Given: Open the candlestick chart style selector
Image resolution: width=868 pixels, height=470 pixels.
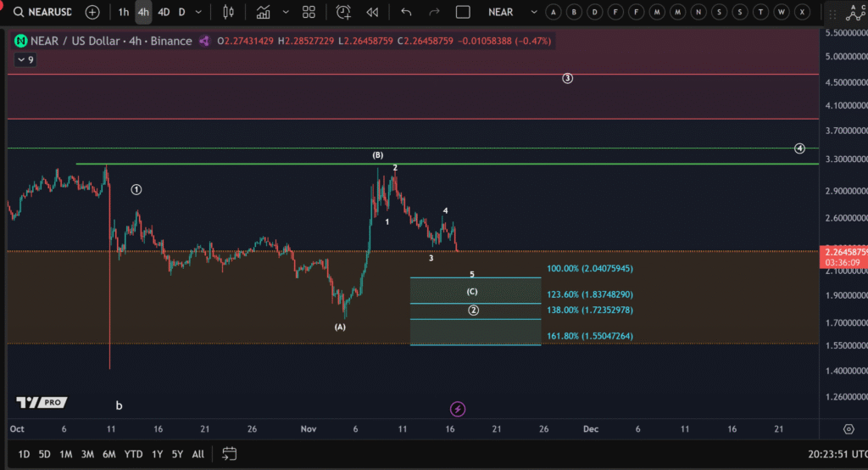Looking at the screenshot, I should tap(227, 13).
